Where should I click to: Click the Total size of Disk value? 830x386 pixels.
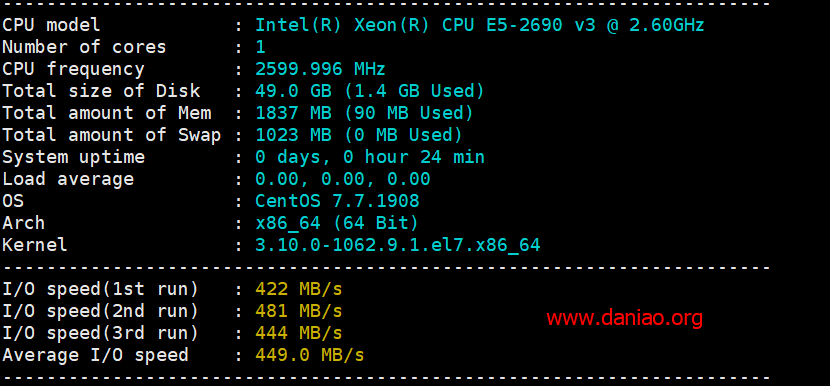coord(369,91)
